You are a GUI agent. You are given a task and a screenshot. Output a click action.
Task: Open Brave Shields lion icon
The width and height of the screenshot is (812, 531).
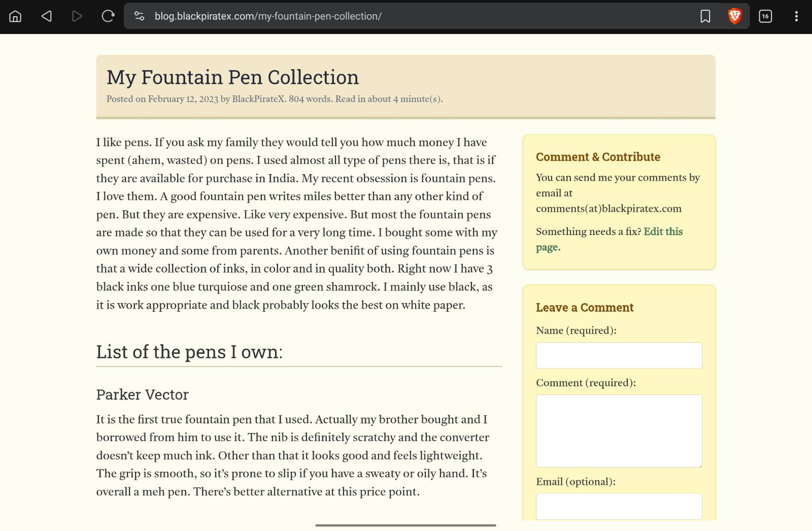(735, 16)
